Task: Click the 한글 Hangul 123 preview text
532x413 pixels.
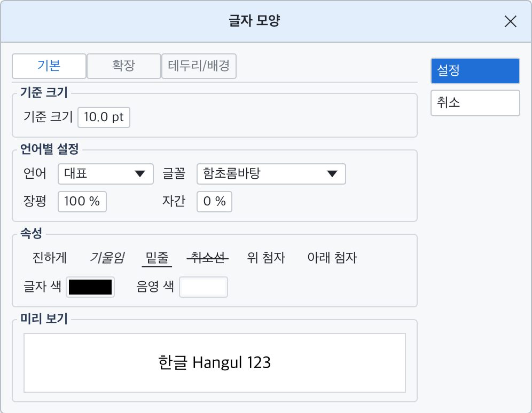Action: tap(214, 362)
